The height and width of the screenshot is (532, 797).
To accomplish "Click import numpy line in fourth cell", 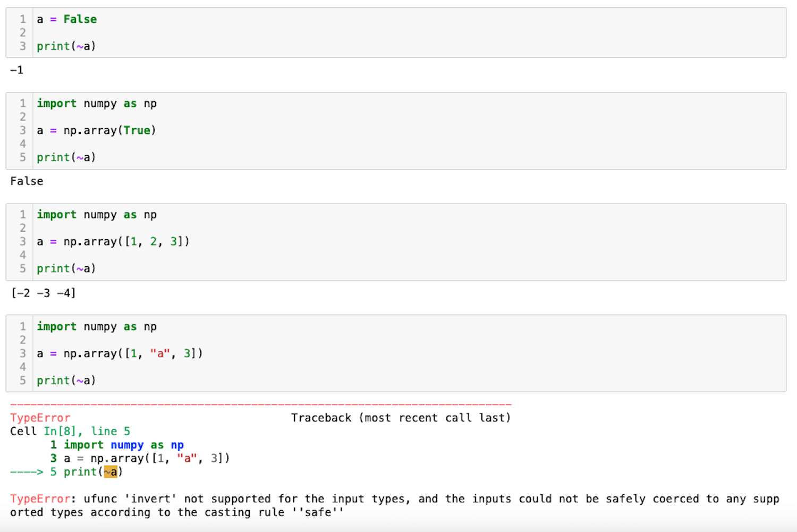I will coord(97,326).
